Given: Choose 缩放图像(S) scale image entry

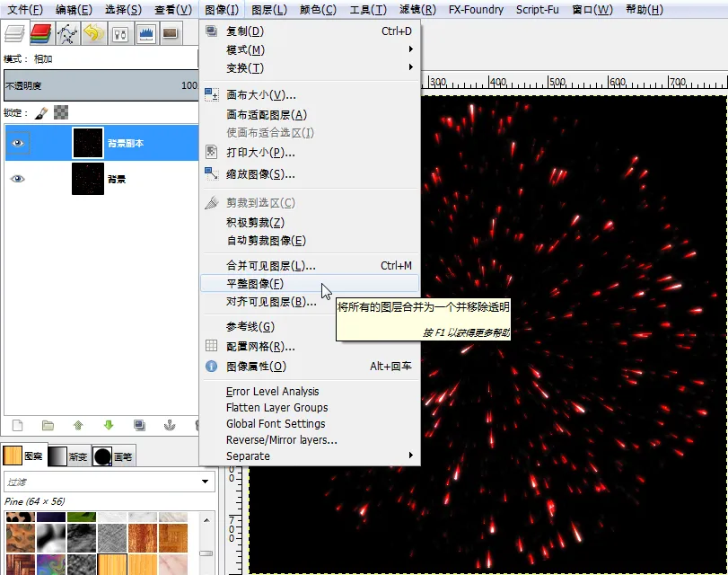Looking at the screenshot, I should pos(311,174).
